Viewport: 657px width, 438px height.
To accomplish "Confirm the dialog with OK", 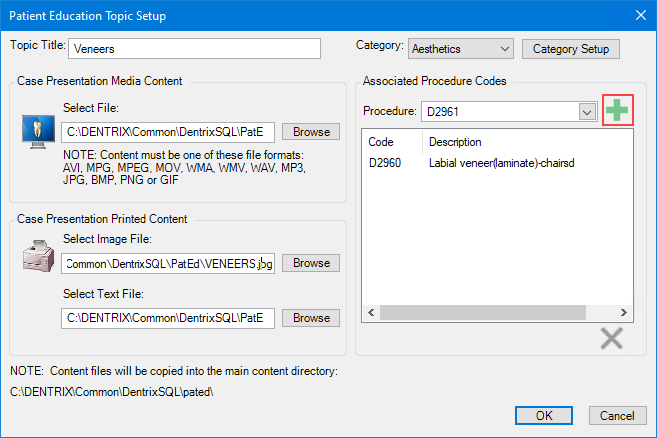I will [x=544, y=415].
